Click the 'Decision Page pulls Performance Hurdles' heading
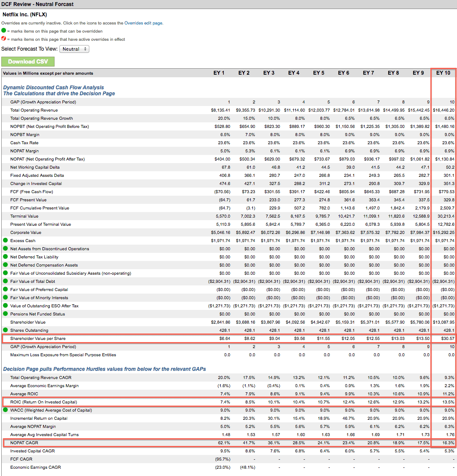 [x=104, y=369]
